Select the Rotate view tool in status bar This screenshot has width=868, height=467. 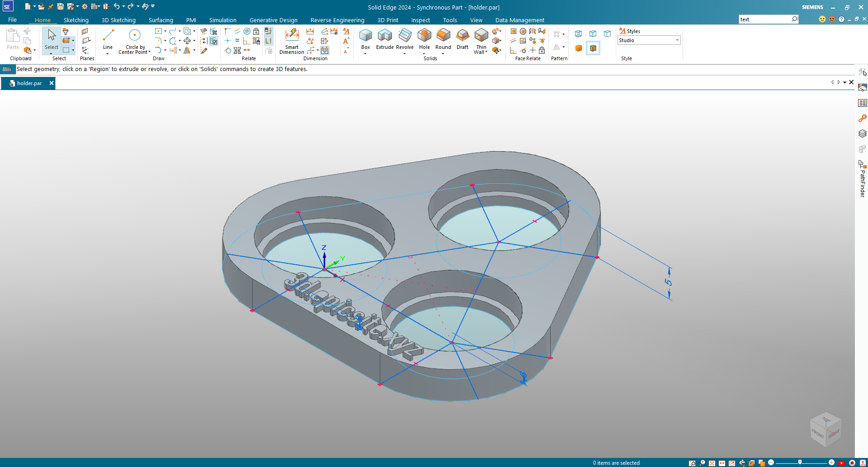click(732, 463)
